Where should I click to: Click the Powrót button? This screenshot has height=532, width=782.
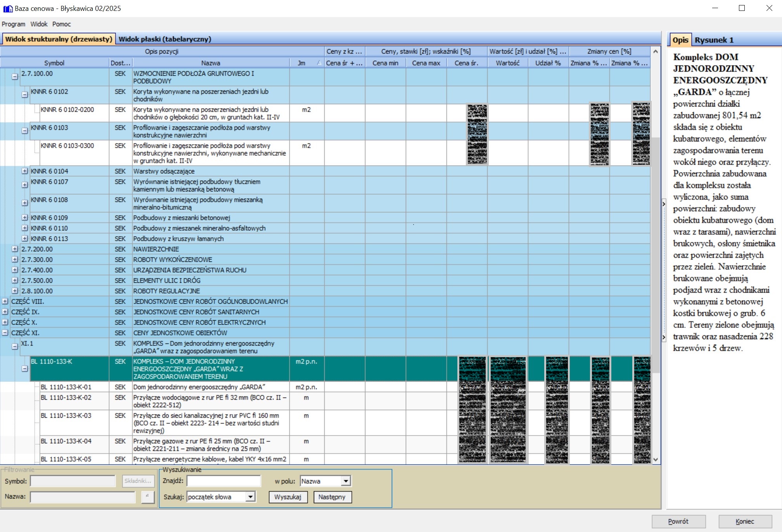coord(678,522)
